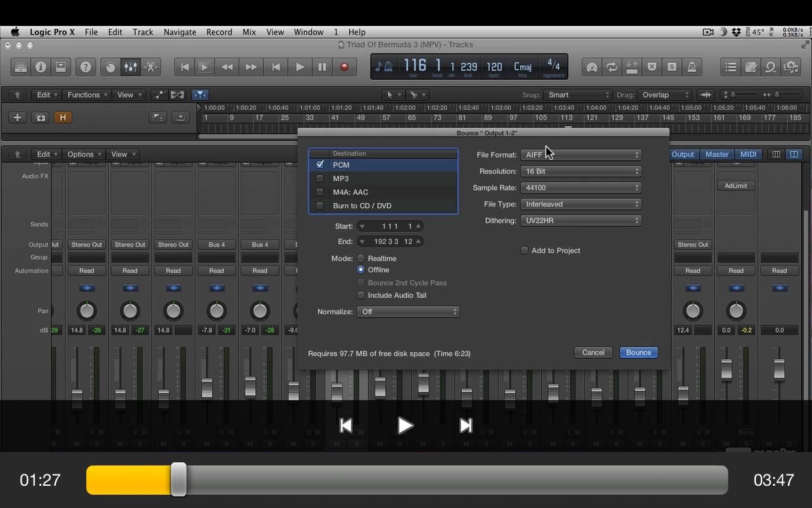Open the Note Pads icon
Image resolution: width=812 pixels, height=508 pixels.
tap(750, 67)
